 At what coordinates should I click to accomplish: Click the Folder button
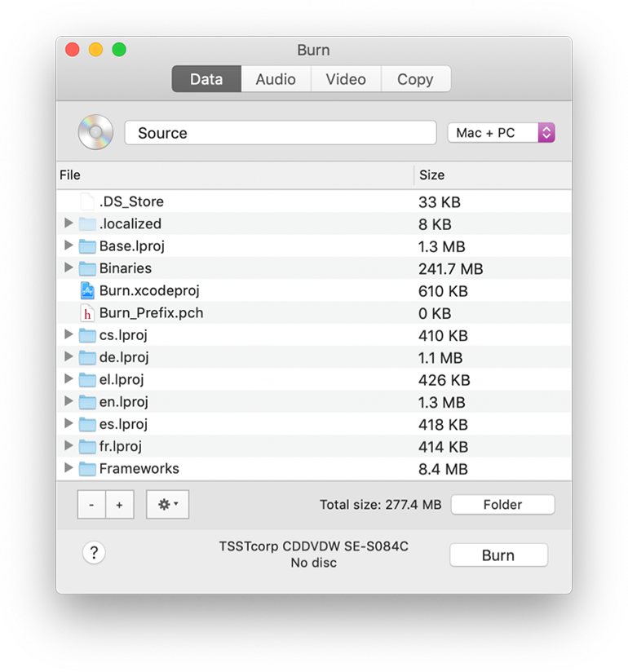click(x=502, y=505)
